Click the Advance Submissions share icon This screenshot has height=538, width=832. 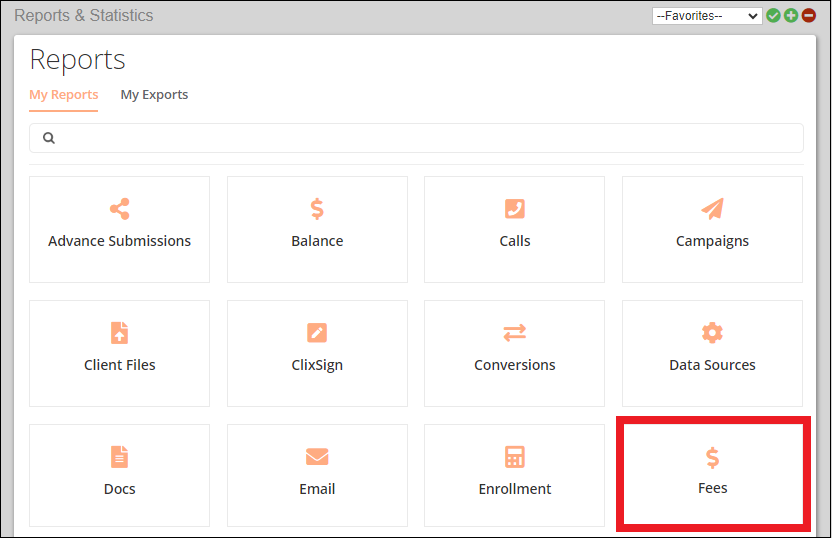[x=119, y=209]
